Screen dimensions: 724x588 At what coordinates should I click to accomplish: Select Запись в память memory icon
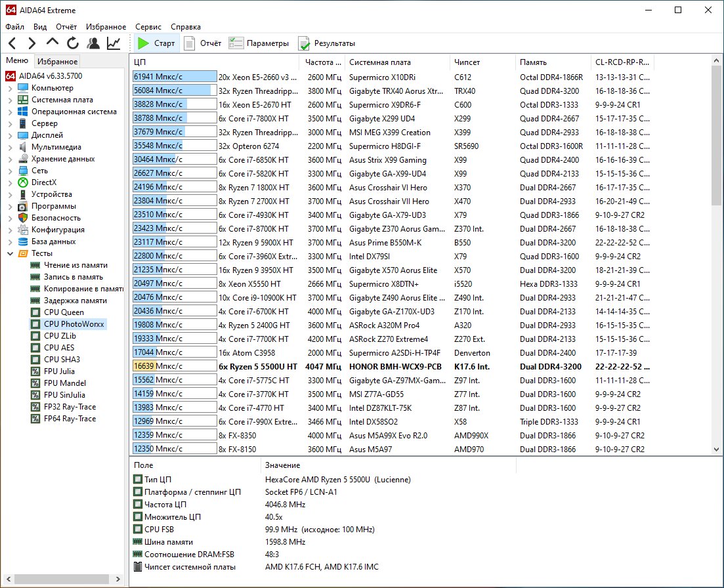coord(35,277)
